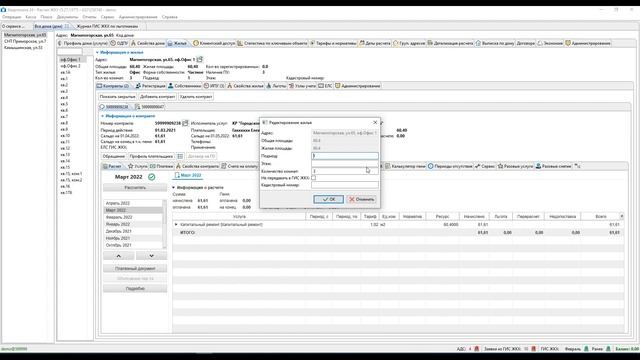
Task: Select 'Февраль 2022' in the month list
Action: click(133, 217)
